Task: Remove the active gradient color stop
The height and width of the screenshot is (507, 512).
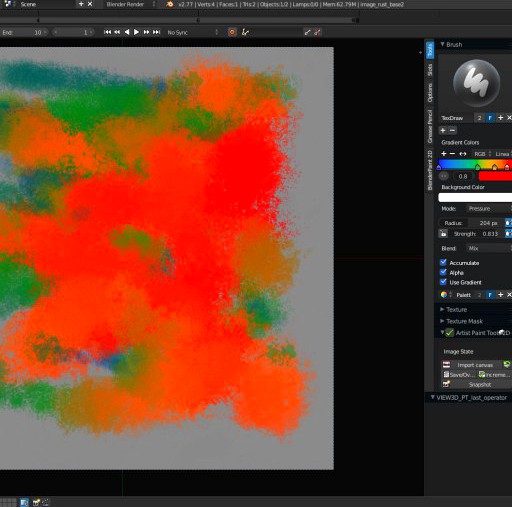Action: [x=452, y=154]
